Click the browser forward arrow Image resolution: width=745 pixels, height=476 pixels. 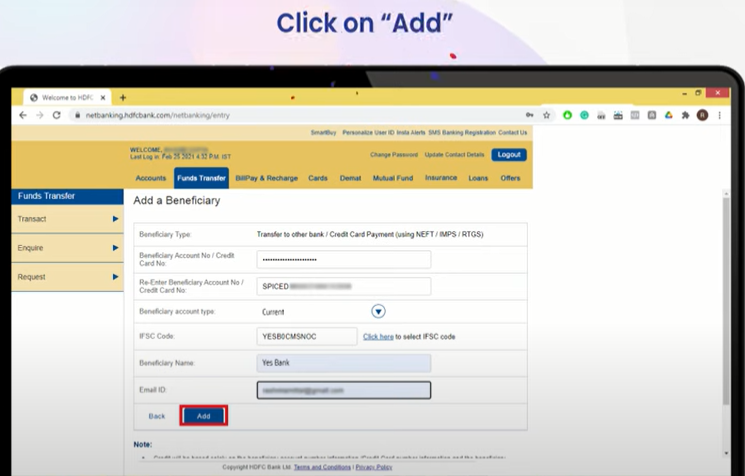(40, 115)
